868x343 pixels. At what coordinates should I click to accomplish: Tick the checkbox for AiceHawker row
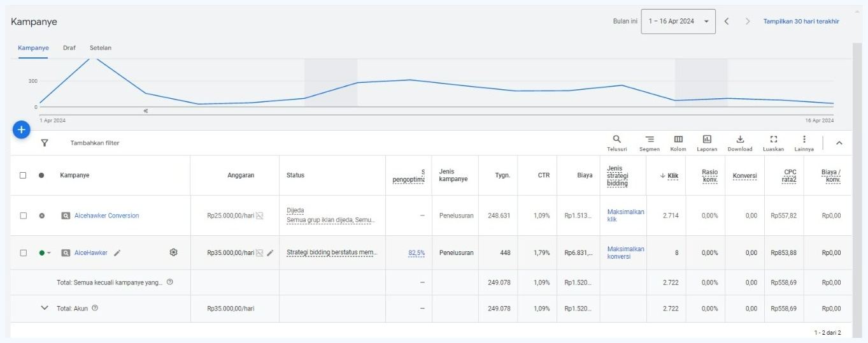[x=23, y=252]
